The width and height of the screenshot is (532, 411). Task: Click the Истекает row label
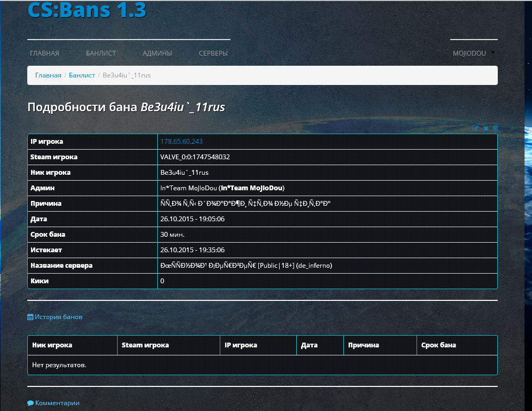(x=46, y=250)
